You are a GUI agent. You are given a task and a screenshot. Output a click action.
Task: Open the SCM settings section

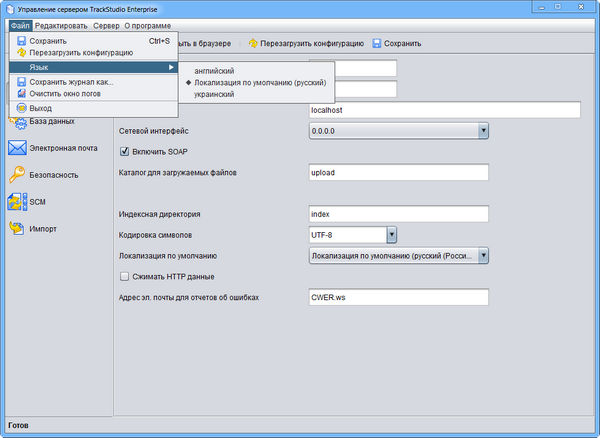18,201
